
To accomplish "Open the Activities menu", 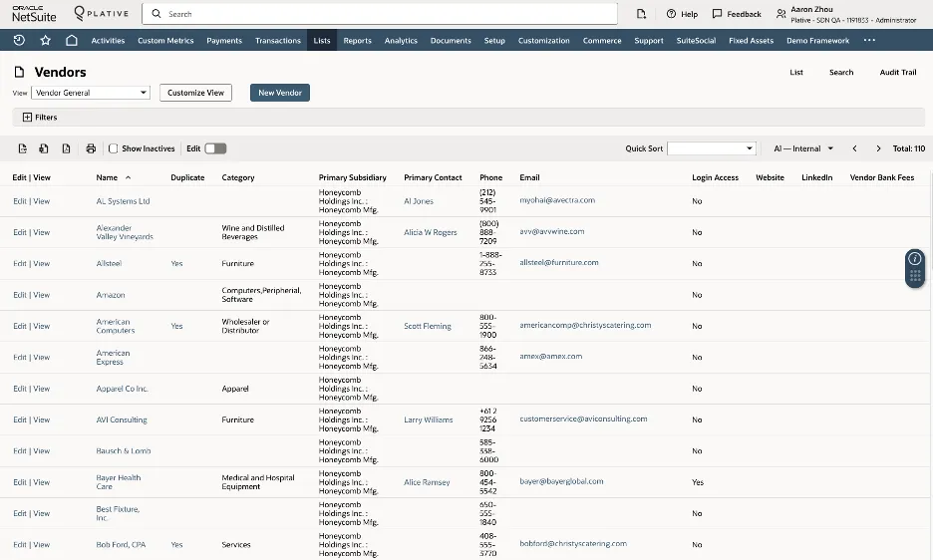I will click(x=108, y=41).
